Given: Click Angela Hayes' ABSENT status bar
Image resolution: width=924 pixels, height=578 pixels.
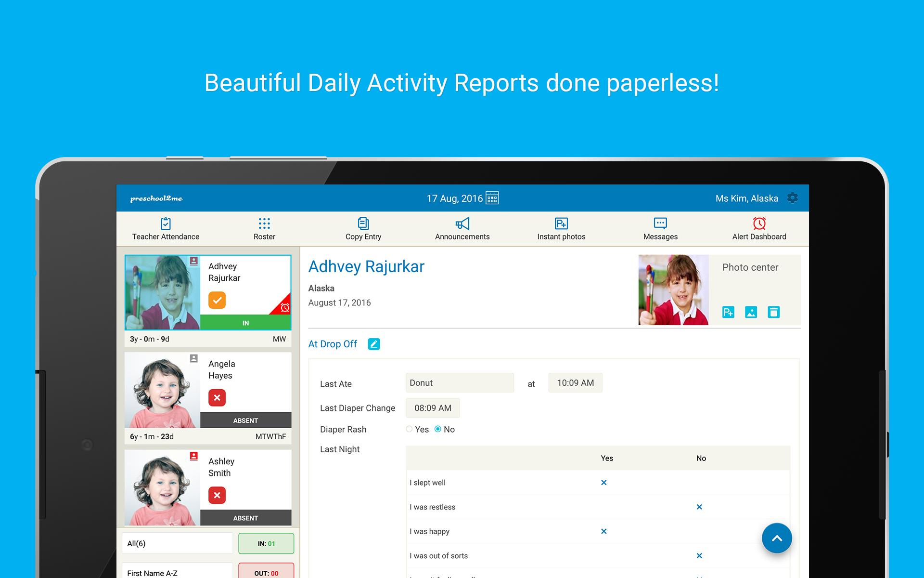Looking at the screenshot, I should [245, 420].
